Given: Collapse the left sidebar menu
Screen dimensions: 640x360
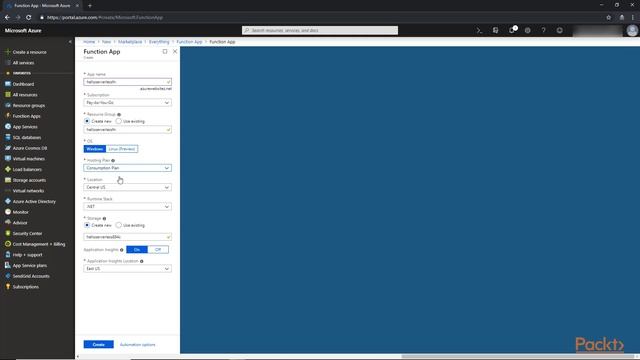Looking at the screenshot, I should point(70,42).
